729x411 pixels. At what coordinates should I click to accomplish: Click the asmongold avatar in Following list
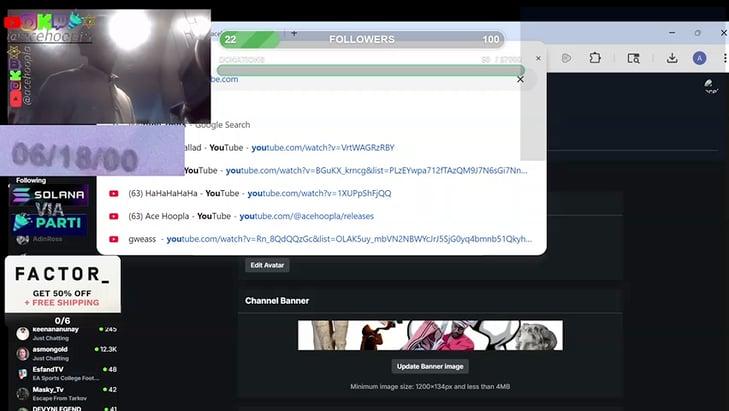coord(22,353)
